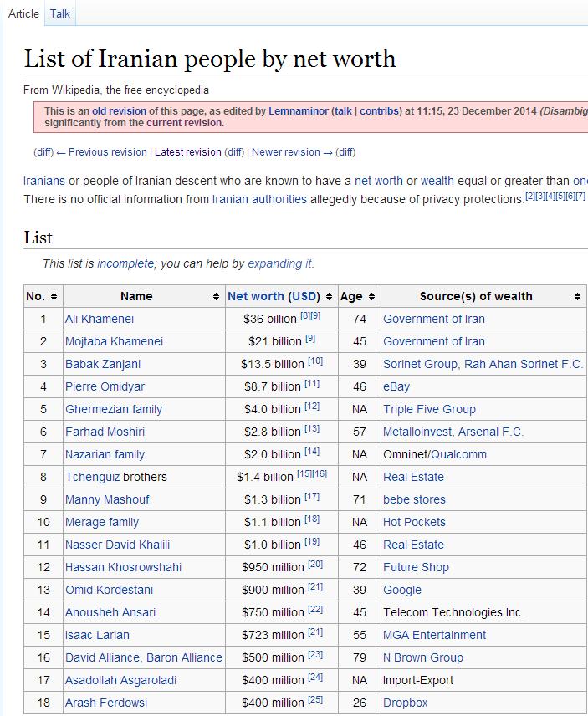Open the Dropbox link
588x716 pixels.
[405, 703]
